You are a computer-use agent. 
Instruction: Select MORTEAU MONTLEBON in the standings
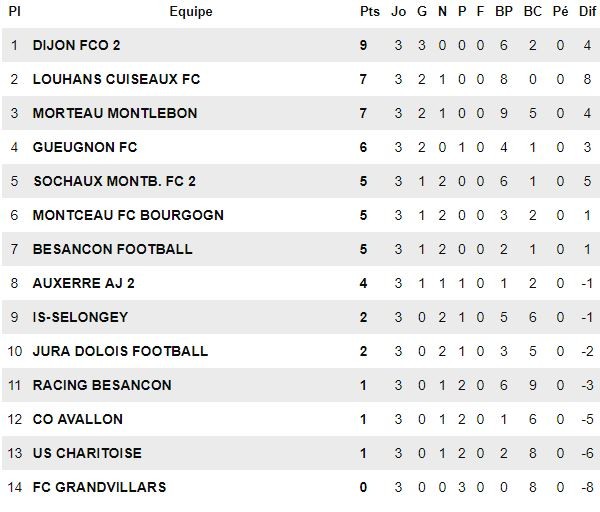[x=115, y=113]
